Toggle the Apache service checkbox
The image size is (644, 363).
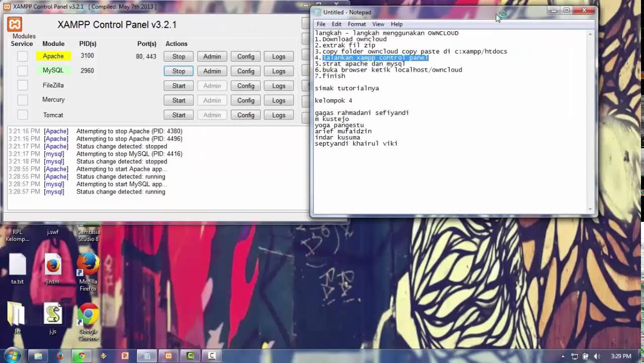(x=23, y=56)
